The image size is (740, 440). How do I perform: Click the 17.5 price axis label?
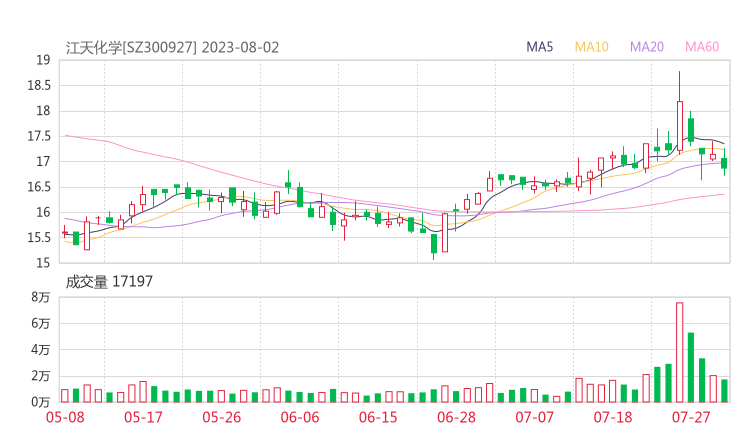point(39,136)
